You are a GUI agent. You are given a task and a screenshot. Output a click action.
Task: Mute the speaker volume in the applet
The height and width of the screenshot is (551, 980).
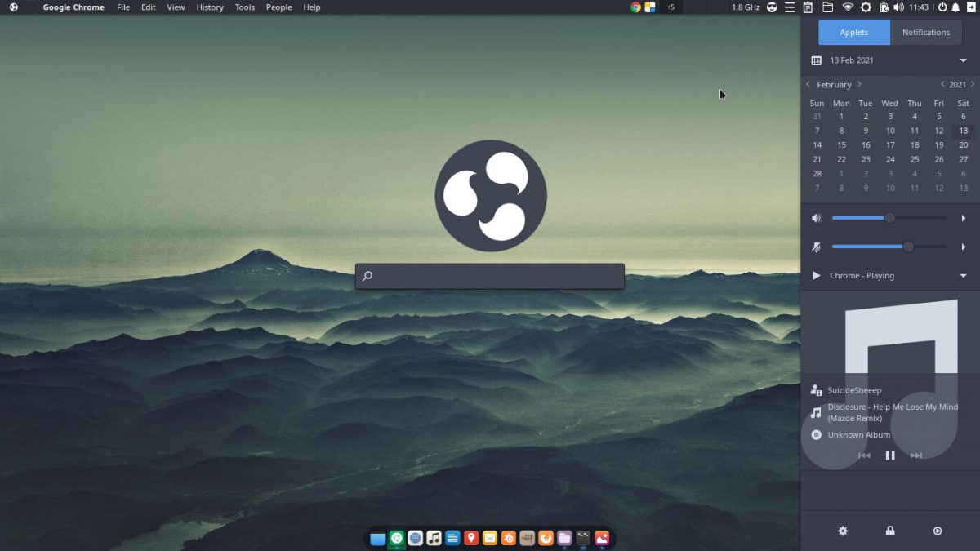coord(815,217)
